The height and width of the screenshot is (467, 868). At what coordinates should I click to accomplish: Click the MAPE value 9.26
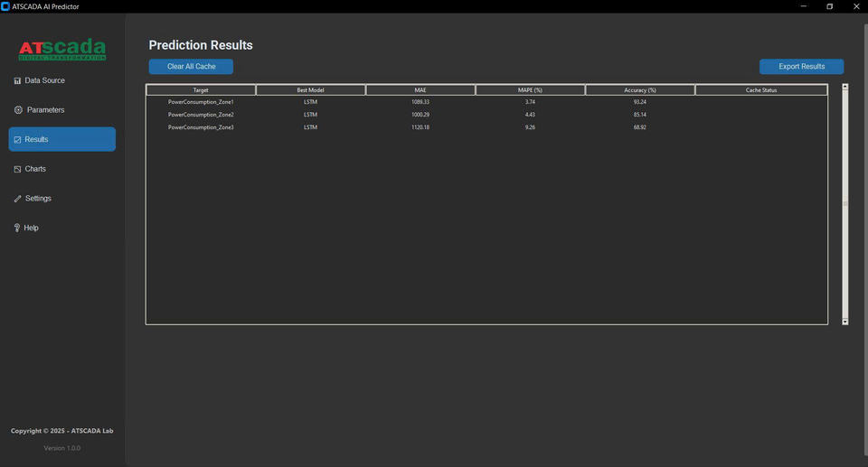(531, 127)
